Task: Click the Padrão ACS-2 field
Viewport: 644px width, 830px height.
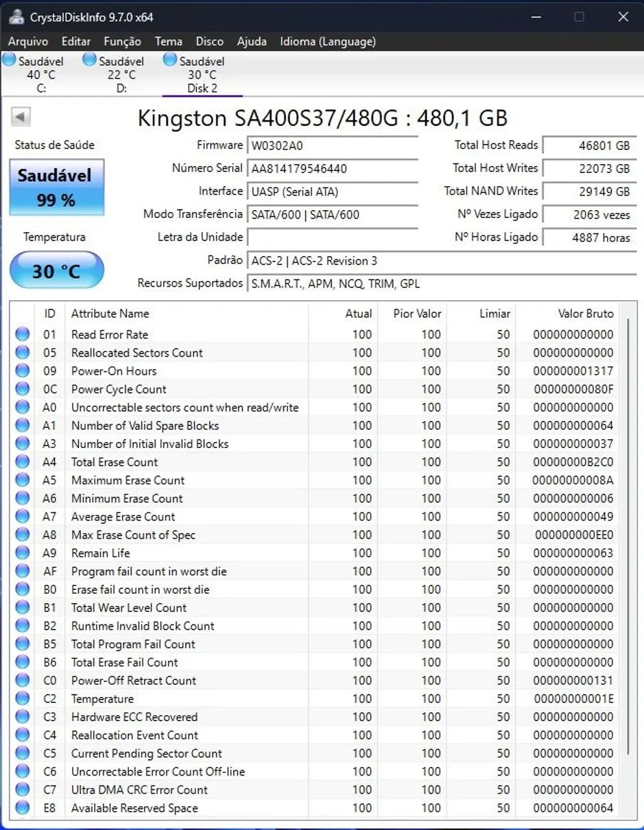Action: click(442, 261)
